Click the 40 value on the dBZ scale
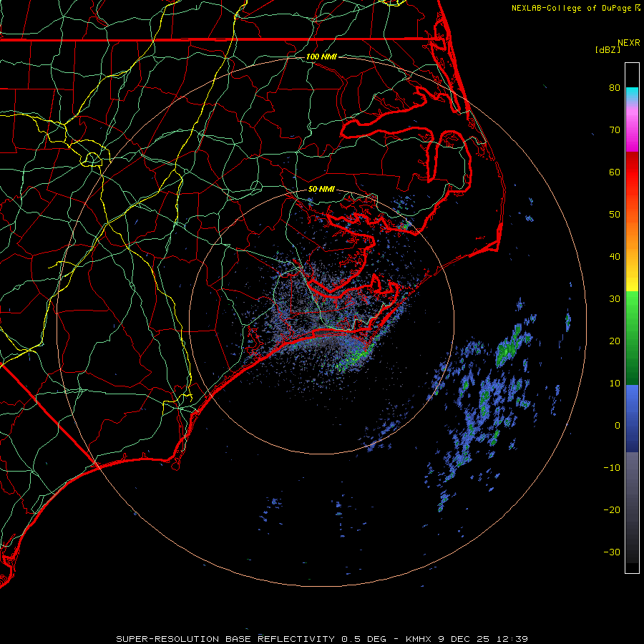644x644 pixels. click(615, 257)
